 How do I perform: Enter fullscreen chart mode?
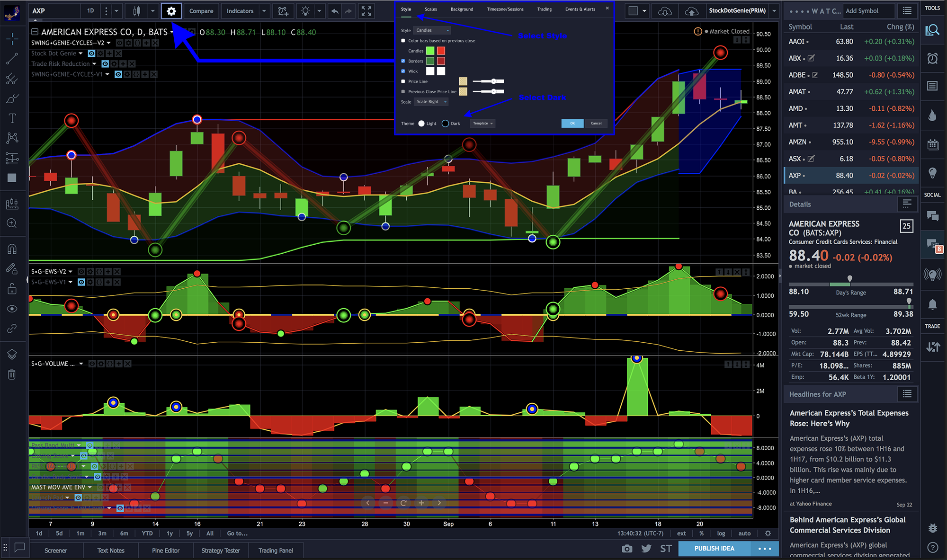click(366, 11)
